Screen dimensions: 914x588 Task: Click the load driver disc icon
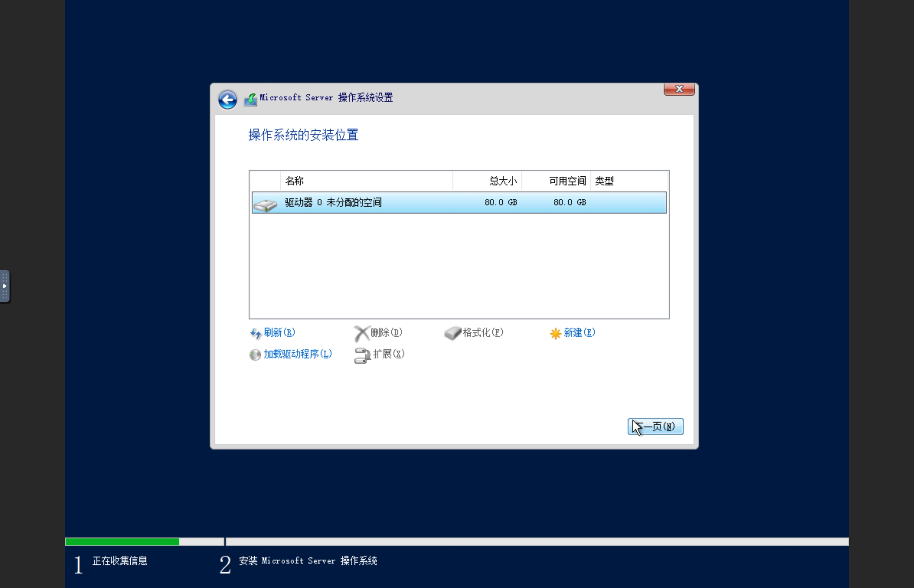[255, 355]
